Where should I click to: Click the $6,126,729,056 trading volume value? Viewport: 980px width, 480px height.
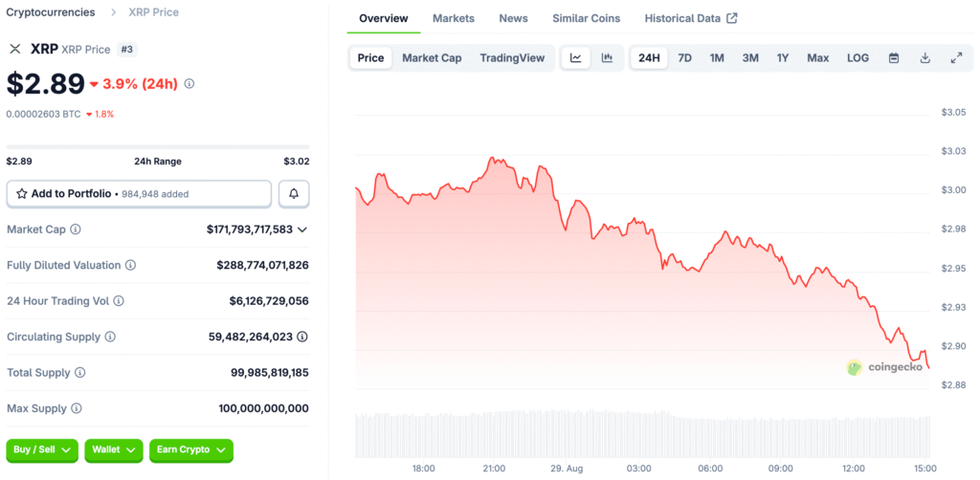point(269,301)
